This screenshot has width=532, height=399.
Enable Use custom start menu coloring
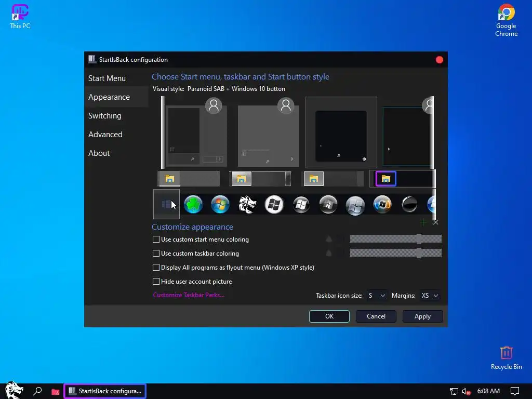click(156, 240)
